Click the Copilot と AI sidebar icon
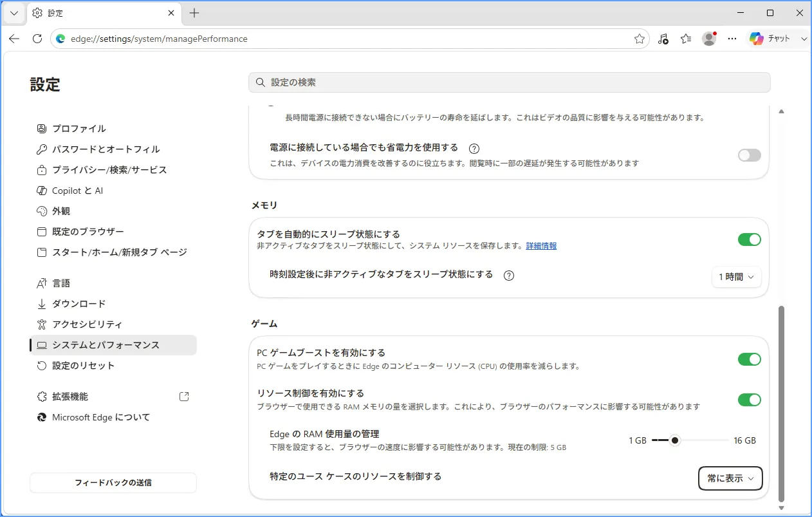Image resolution: width=812 pixels, height=517 pixels. 42,191
